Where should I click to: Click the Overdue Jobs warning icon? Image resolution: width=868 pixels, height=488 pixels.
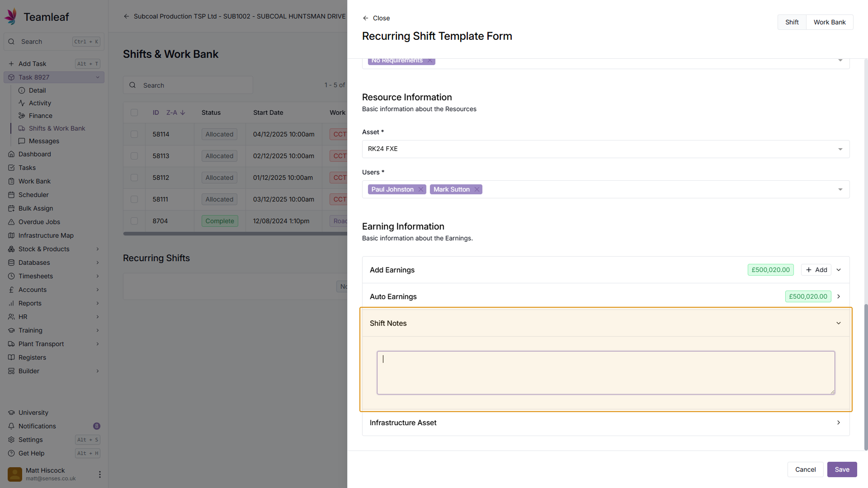tap(11, 222)
